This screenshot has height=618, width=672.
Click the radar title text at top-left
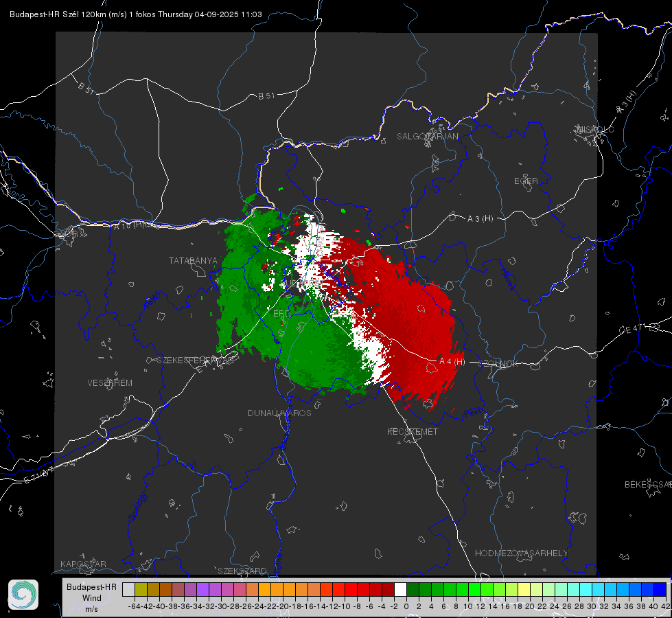point(135,14)
